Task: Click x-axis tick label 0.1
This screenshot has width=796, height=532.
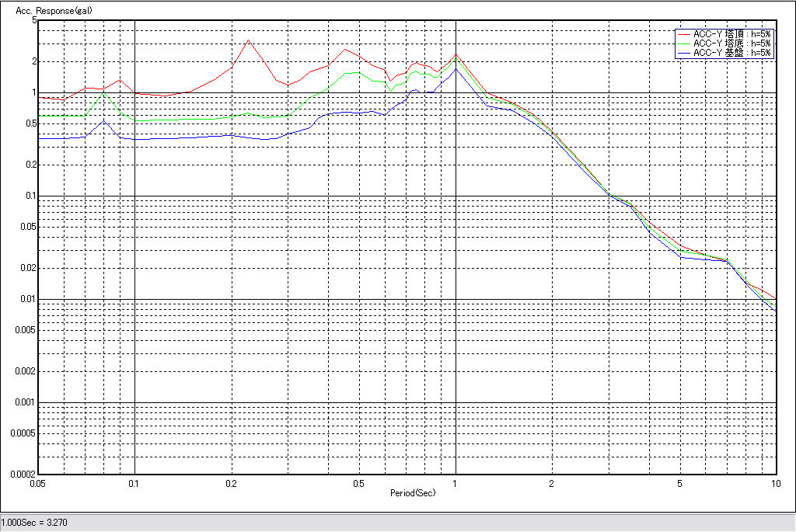Action: coord(134,483)
